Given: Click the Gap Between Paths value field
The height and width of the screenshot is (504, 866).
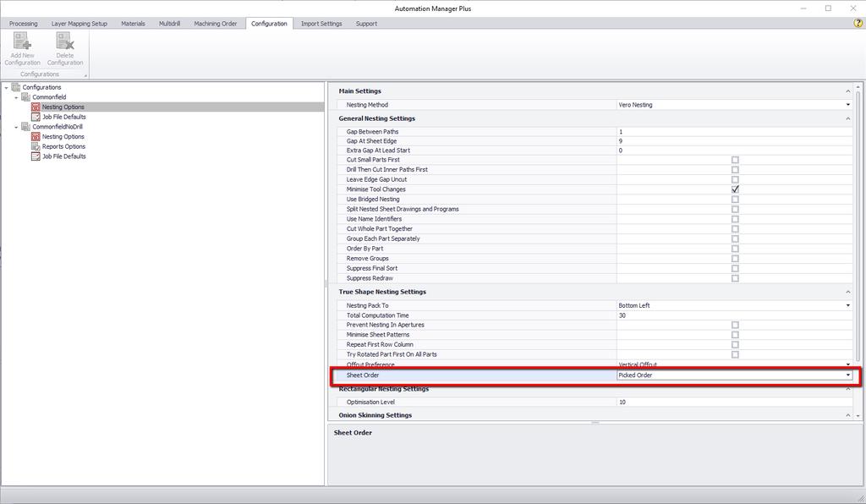Looking at the screenshot, I should (734, 132).
